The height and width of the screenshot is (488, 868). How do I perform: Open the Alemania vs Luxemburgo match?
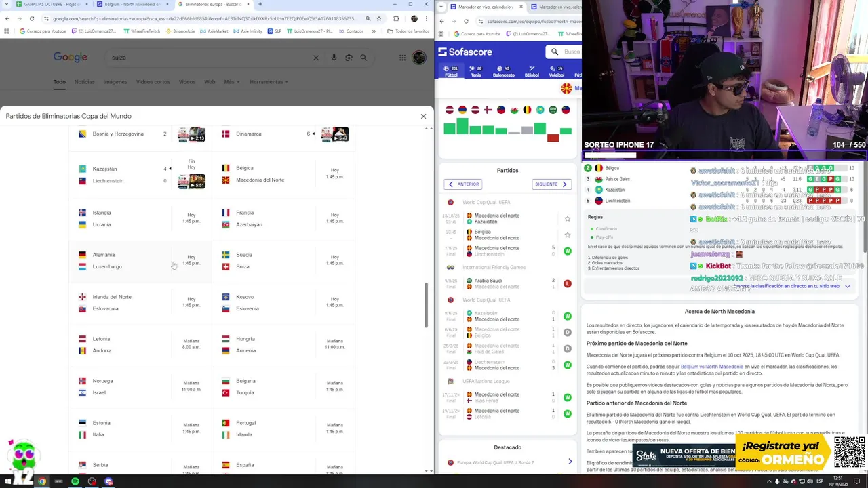pos(140,260)
